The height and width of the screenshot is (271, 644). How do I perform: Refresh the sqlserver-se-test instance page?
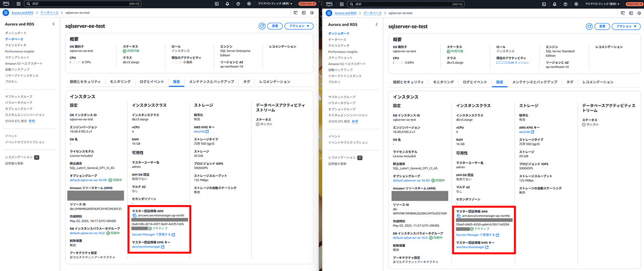(x=589, y=26)
